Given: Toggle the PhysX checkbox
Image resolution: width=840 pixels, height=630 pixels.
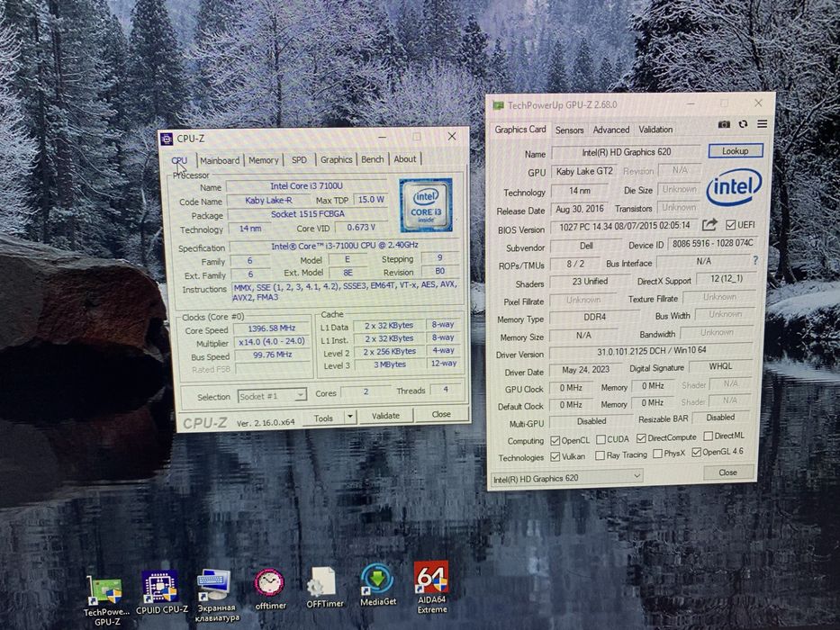Looking at the screenshot, I should pos(657,454).
